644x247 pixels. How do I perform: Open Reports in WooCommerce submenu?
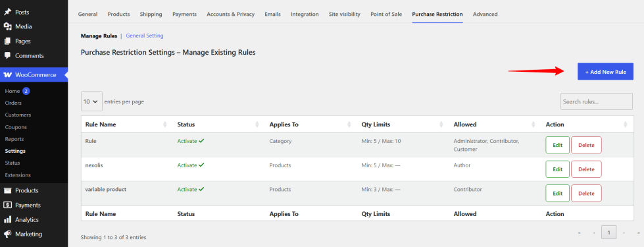(14, 139)
